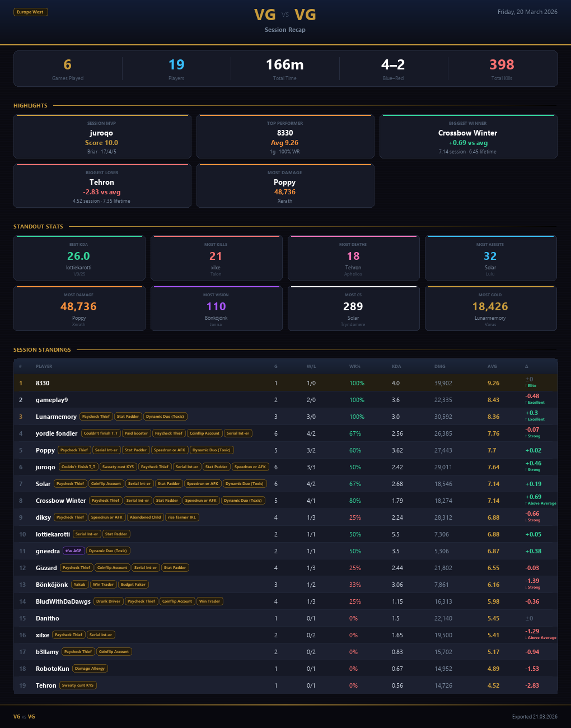
Task: Open the Session MVP juroqo card
Action: point(102,137)
